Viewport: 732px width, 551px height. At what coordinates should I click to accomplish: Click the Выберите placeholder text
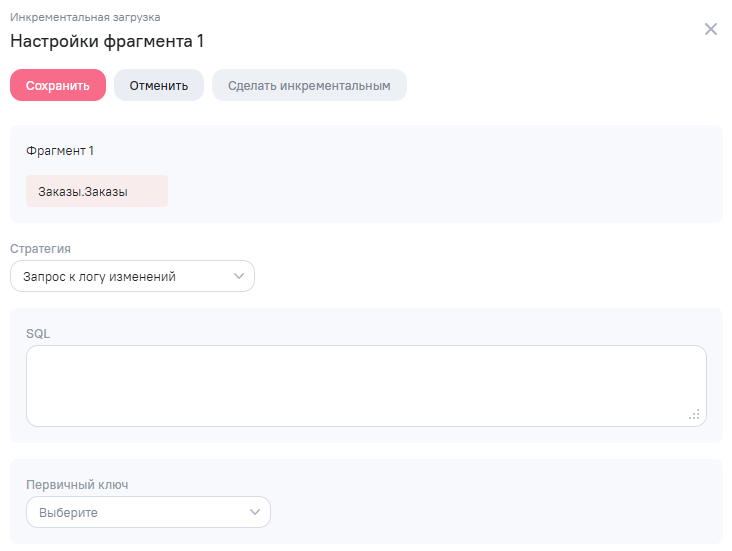68,513
